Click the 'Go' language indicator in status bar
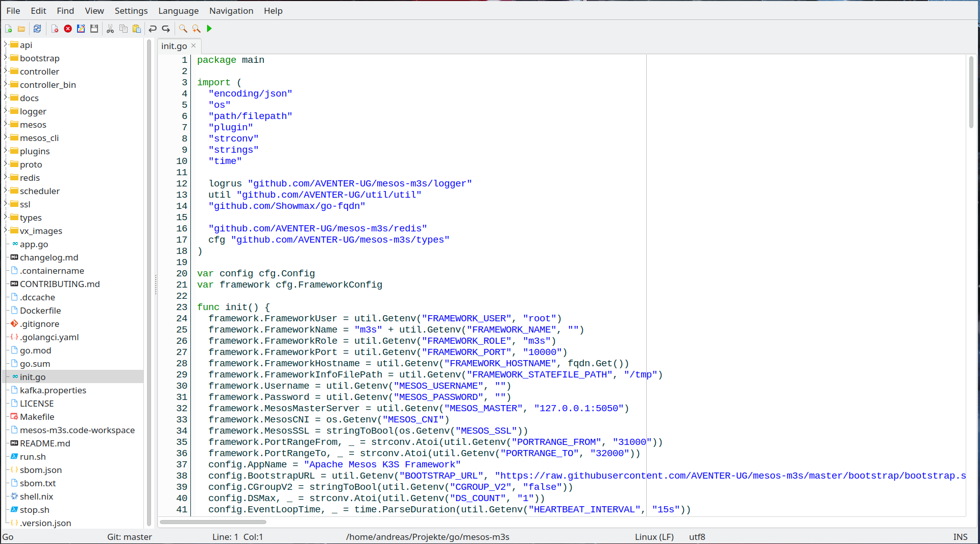The image size is (980, 544). pos(8,537)
